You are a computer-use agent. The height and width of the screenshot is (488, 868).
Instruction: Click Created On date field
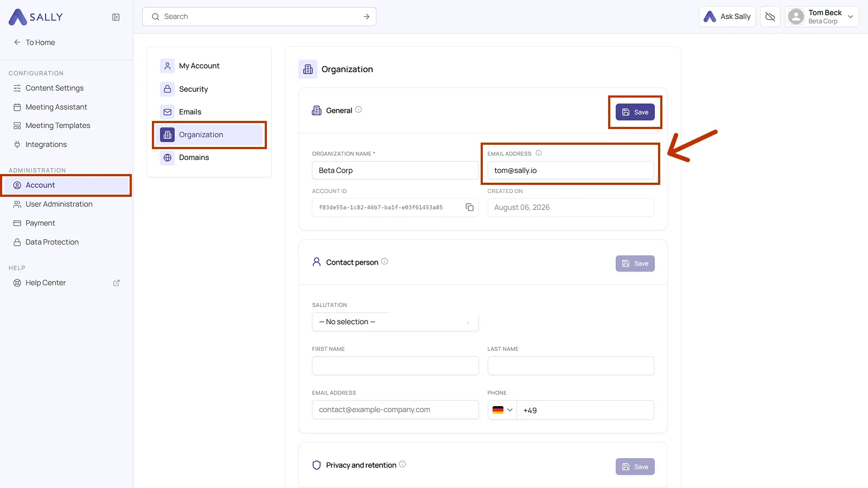571,207
